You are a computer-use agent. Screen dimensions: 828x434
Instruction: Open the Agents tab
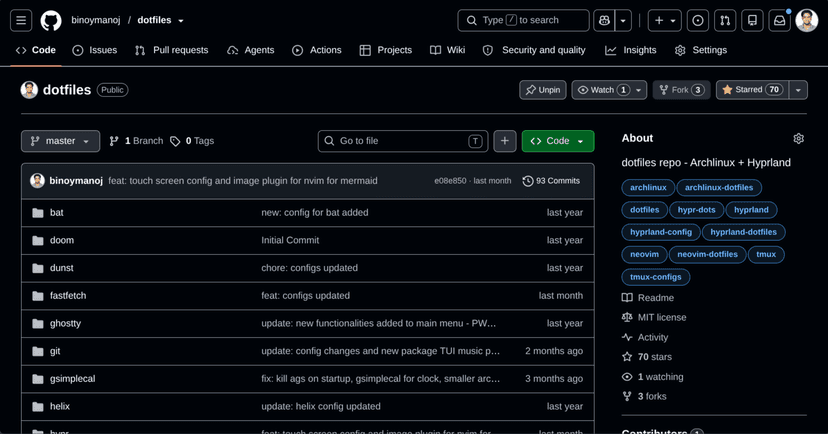point(251,50)
